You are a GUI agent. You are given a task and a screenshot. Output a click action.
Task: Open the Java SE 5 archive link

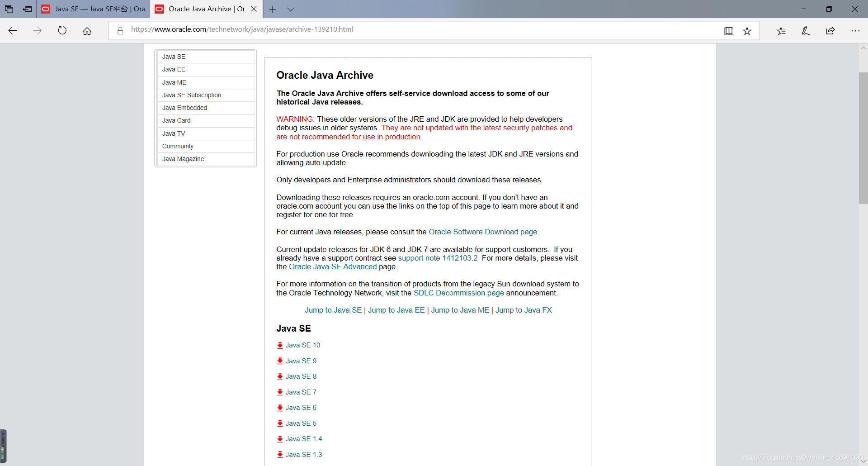point(301,423)
